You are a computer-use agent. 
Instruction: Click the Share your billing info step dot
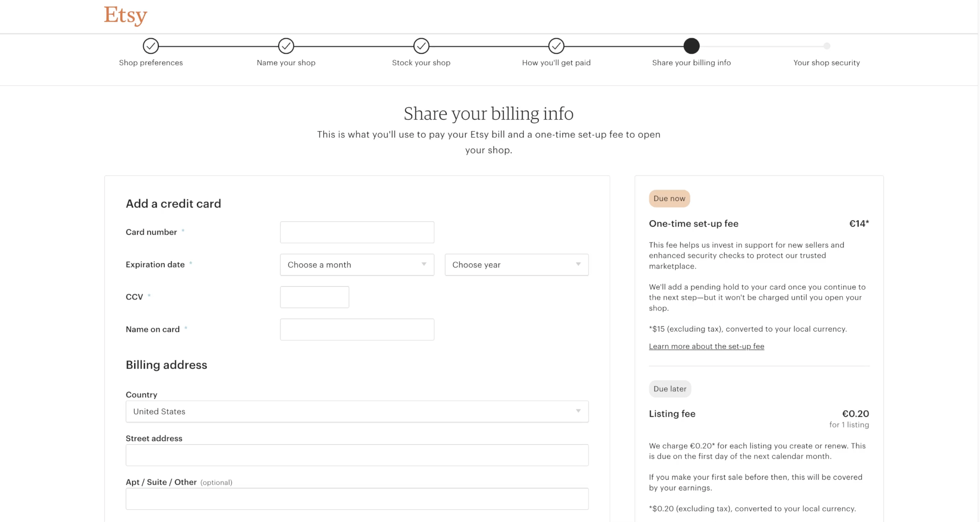point(691,46)
